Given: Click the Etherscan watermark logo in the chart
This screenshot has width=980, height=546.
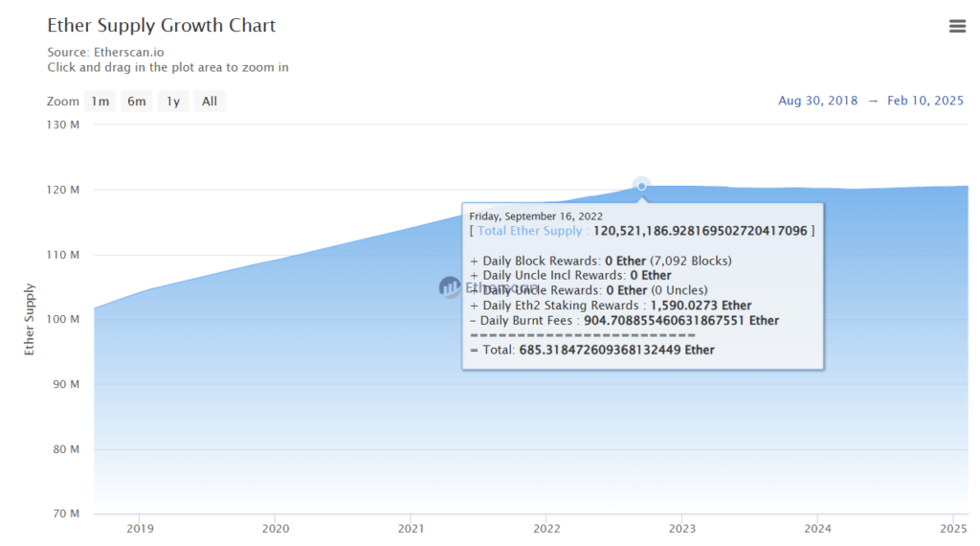Looking at the screenshot, I should [450, 286].
